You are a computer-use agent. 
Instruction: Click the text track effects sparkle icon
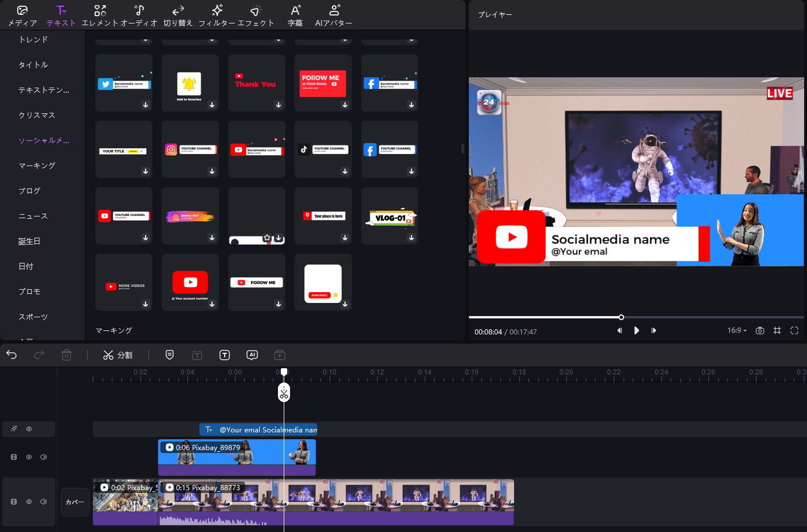coord(14,429)
